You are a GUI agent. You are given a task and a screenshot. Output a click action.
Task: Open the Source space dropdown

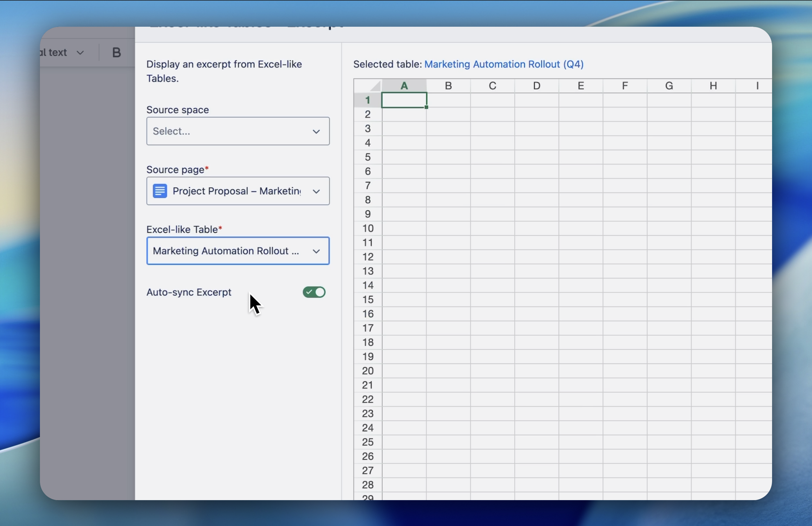tap(238, 131)
